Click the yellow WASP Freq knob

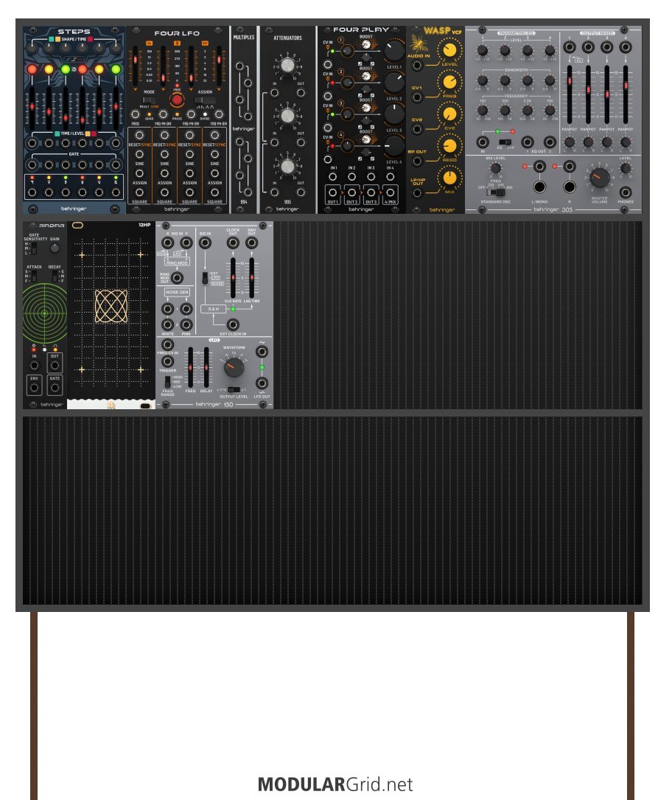click(449, 82)
